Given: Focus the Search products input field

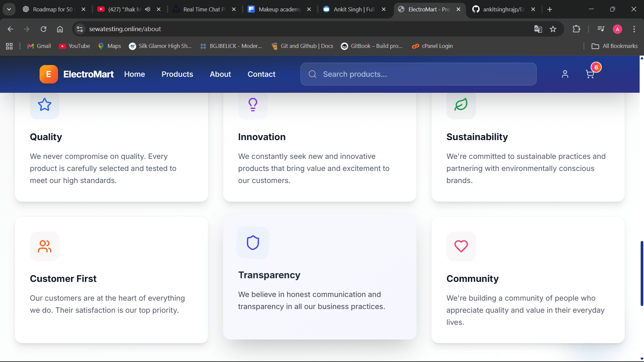Looking at the screenshot, I should point(423,74).
